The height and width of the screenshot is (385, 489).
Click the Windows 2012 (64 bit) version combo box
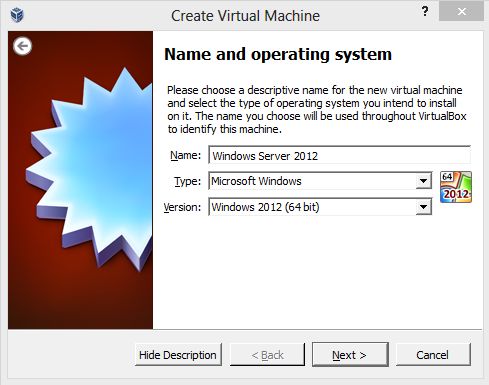(x=320, y=207)
